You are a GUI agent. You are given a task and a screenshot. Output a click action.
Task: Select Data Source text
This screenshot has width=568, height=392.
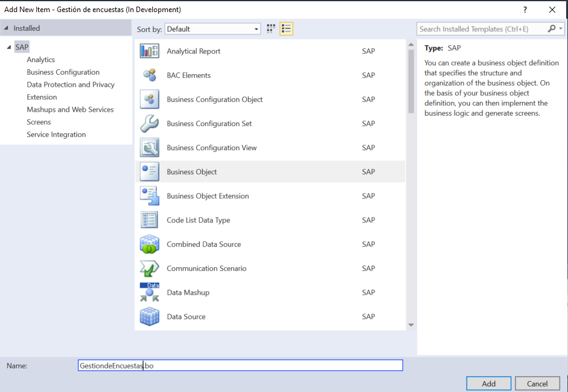click(186, 317)
